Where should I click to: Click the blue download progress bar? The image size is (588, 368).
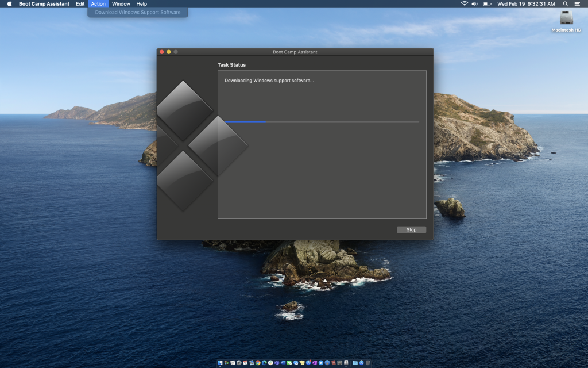click(322, 122)
